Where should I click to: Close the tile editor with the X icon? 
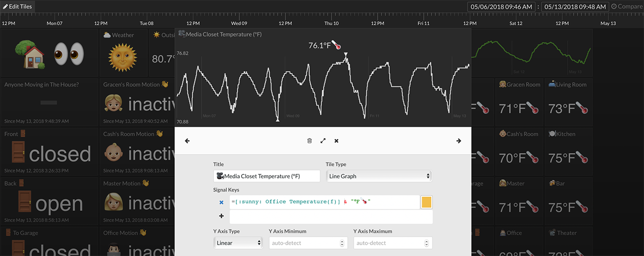click(x=336, y=141)
